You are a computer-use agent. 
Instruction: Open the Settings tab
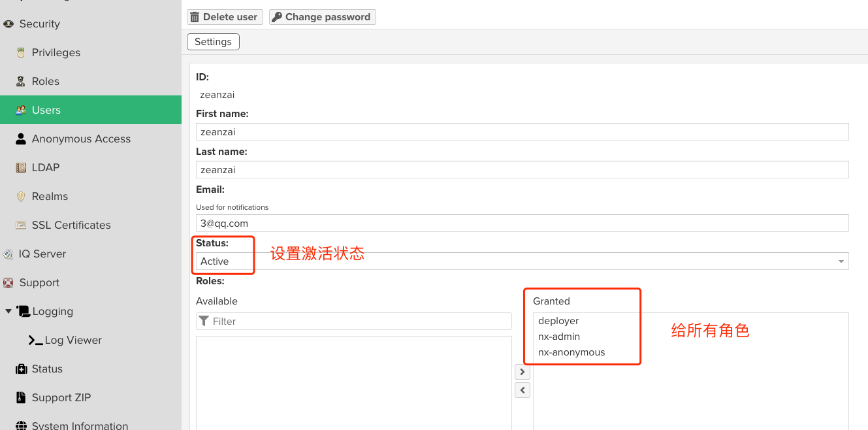[x=213, y=42]
